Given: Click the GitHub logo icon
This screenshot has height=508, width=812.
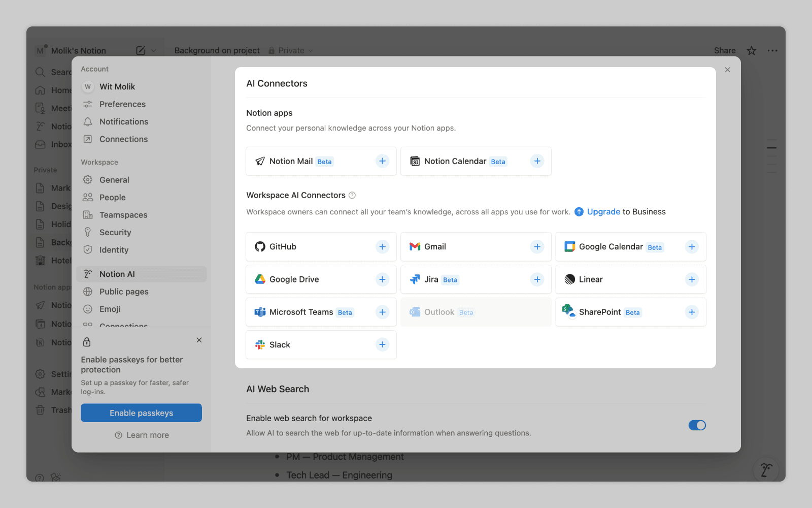Looking at the screenshot, I should 260,247.
